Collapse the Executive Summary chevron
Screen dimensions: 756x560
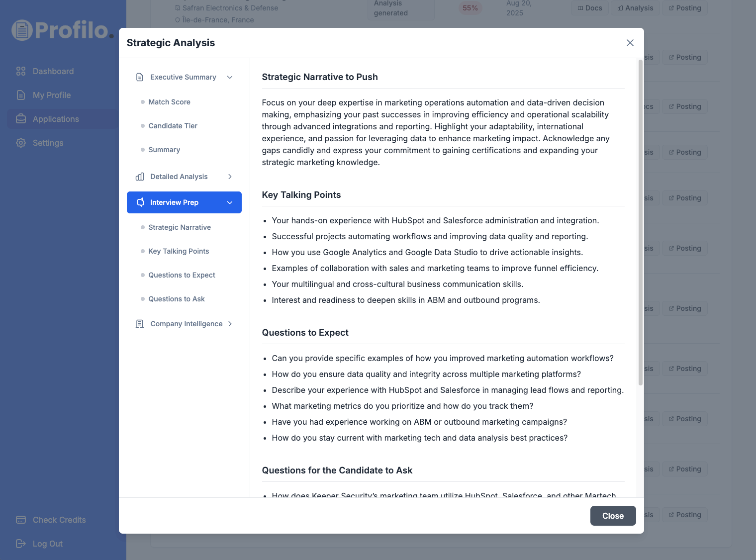230,77
